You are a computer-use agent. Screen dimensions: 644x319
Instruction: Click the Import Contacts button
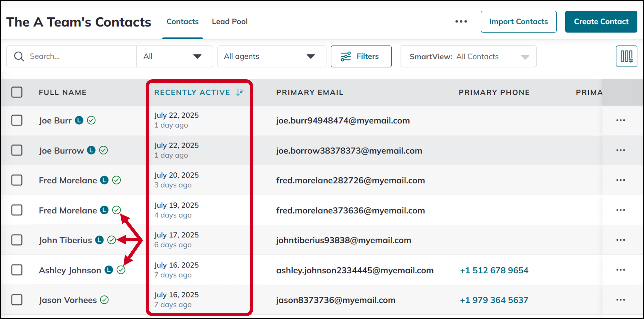[519, 22]
